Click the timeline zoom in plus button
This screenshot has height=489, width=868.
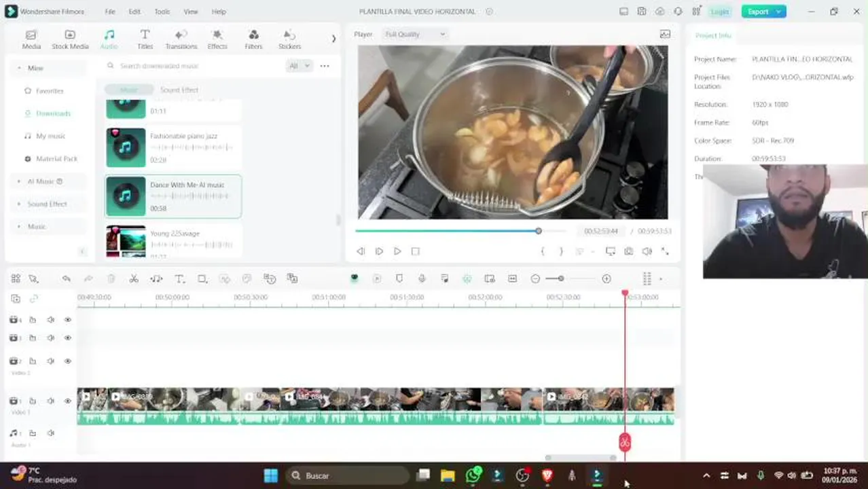[607, 278]
